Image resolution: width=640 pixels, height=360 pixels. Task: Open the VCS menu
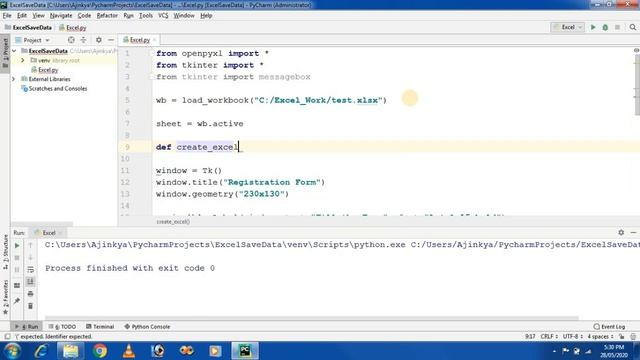(x=163, y=16)
